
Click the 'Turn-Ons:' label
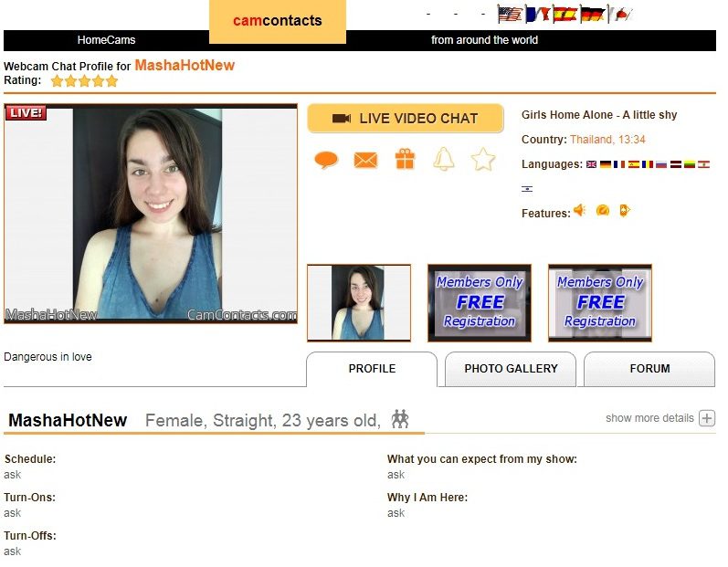coord(30,498)
